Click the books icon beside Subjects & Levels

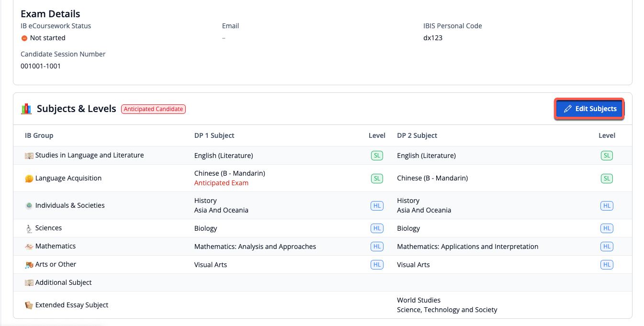tap(26, 109)
